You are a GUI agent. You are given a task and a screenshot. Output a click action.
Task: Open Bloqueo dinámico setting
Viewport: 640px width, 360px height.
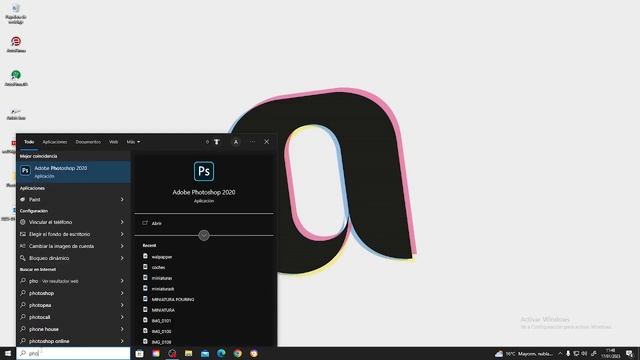pyautogui.click(x=73, y=258)
